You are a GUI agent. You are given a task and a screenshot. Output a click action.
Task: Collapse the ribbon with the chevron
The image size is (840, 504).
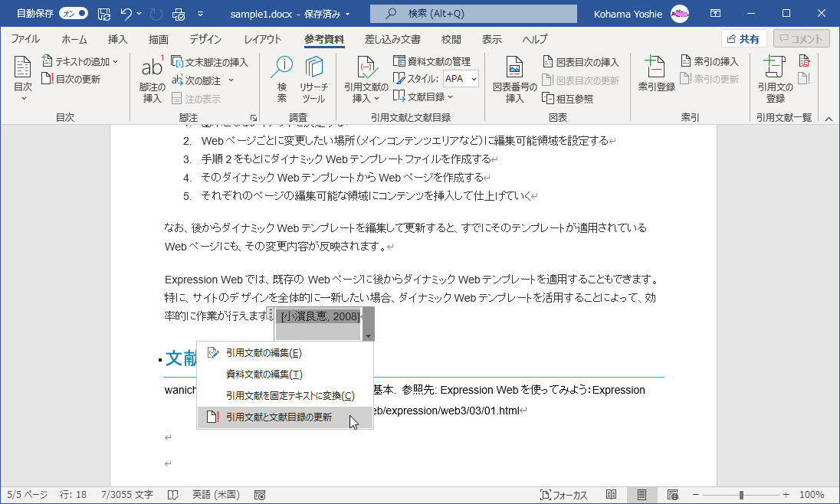(829, 119)
